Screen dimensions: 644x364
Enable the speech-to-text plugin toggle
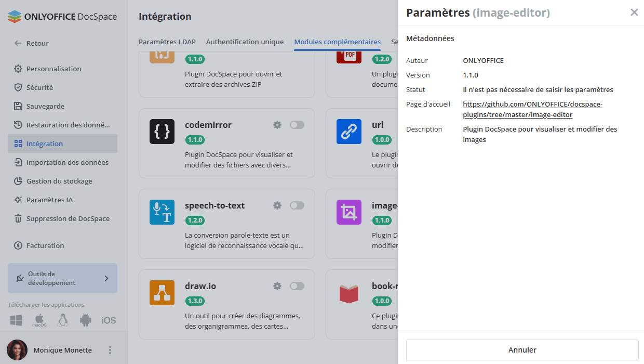[x=297, y=205]
